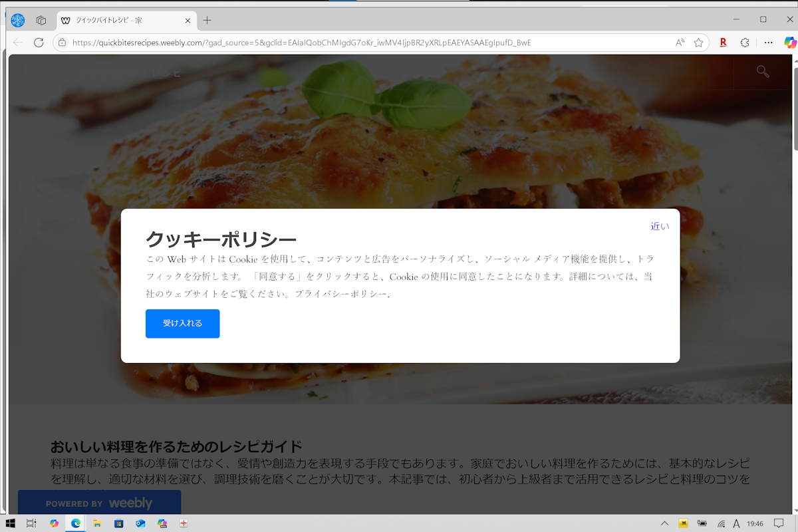Click the 受け入れる accept cookies button
Image resolution: width=798 pixels, height=532 pixels.
pyautogui.click(x=182, y=323)
